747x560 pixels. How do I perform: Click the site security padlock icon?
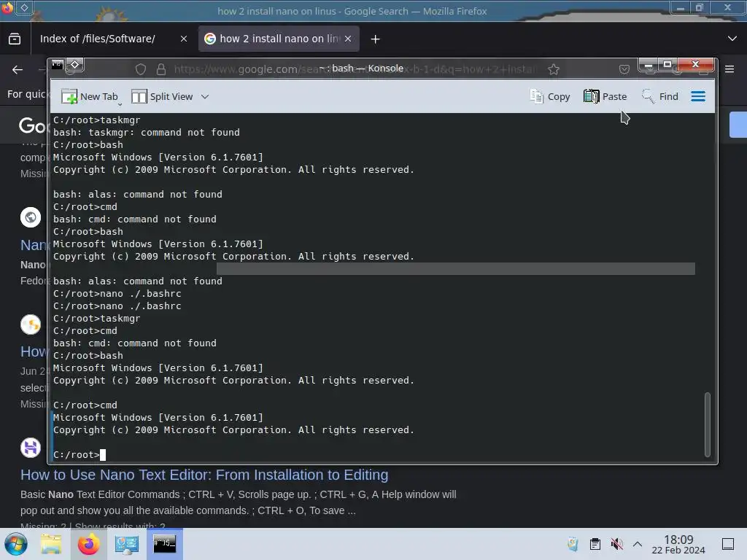tap(161, 69)
